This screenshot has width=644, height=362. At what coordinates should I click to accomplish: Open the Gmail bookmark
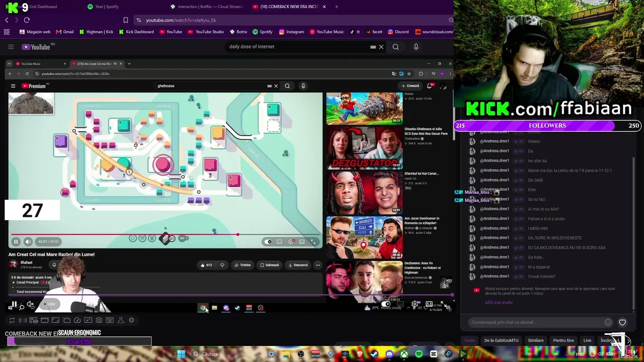pos(65,32)
